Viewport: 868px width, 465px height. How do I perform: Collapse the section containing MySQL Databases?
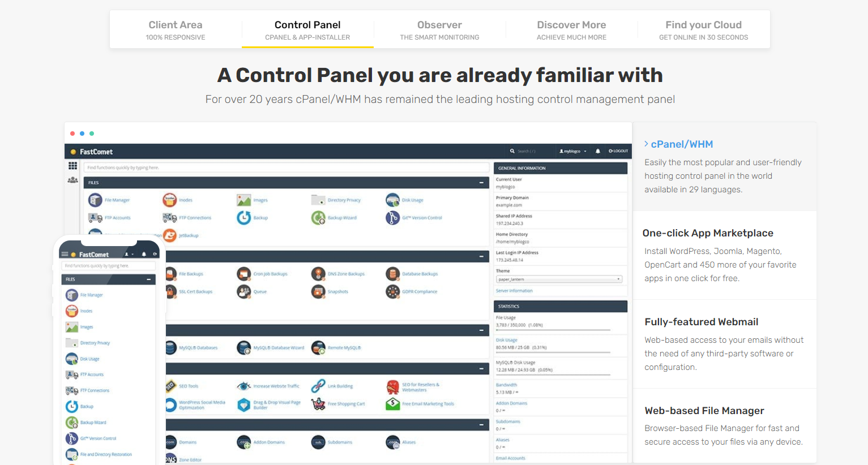pos(481,330)
